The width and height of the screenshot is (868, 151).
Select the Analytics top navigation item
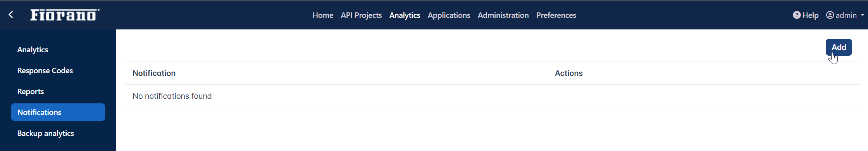tap(405, 15)
